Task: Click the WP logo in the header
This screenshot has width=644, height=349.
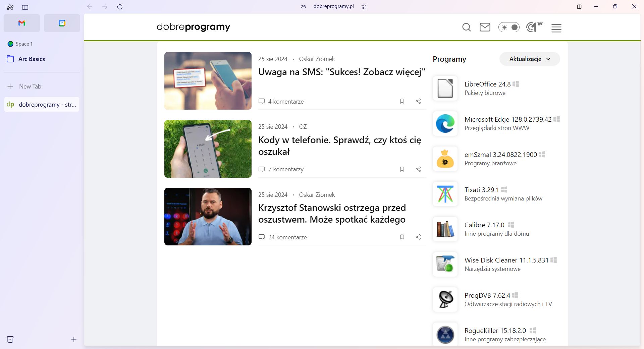Action: tap(534, 27)
